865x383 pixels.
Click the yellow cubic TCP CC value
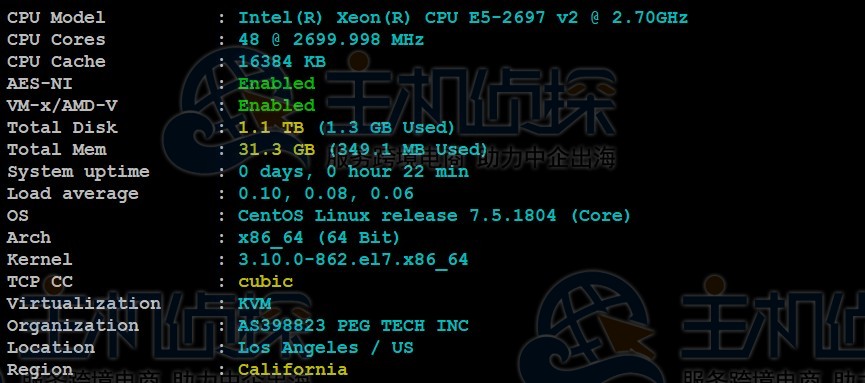(x=265, y=281)
